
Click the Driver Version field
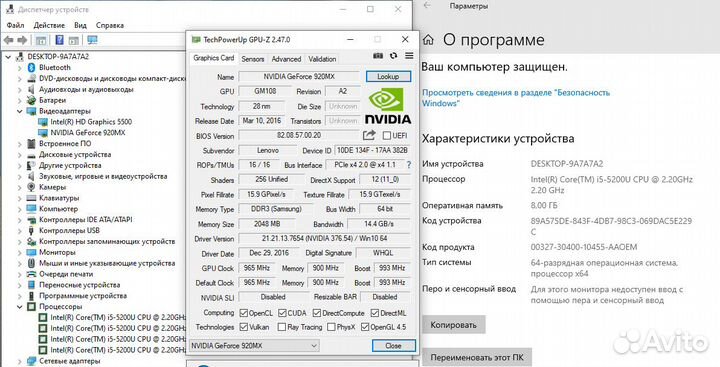point(325,238)
